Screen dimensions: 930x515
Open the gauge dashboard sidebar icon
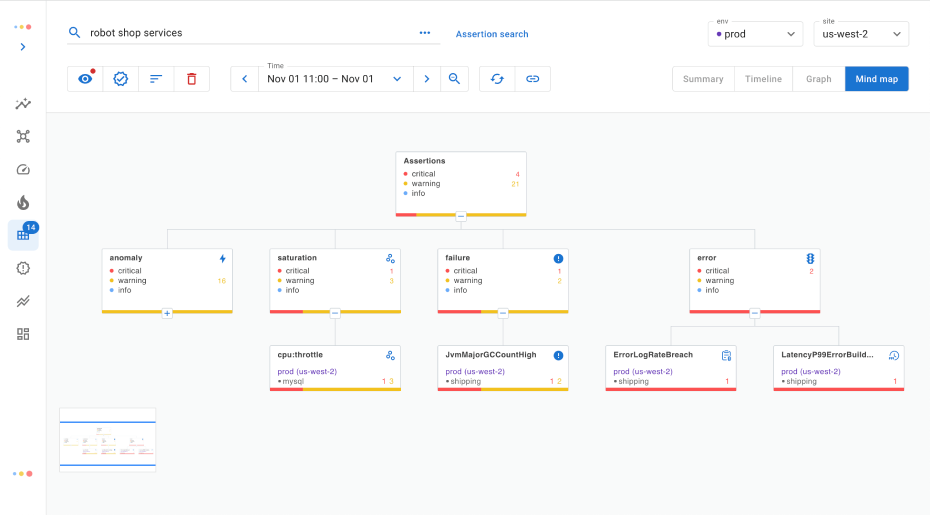coord(23,169)
